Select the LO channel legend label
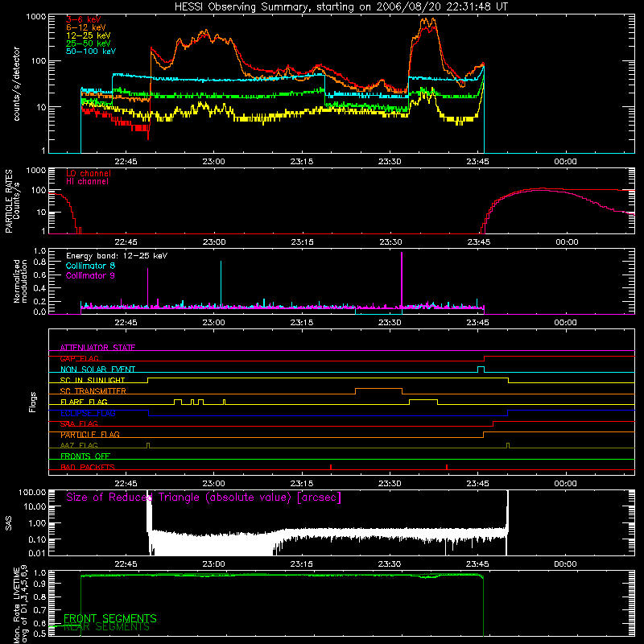 tap(89, 173)
